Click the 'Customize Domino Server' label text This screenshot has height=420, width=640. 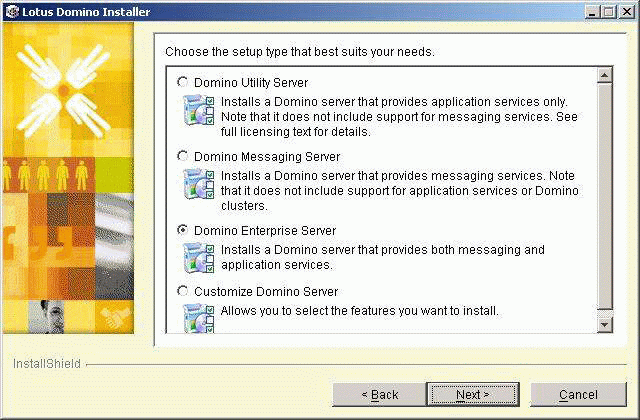tap(266, 291)
